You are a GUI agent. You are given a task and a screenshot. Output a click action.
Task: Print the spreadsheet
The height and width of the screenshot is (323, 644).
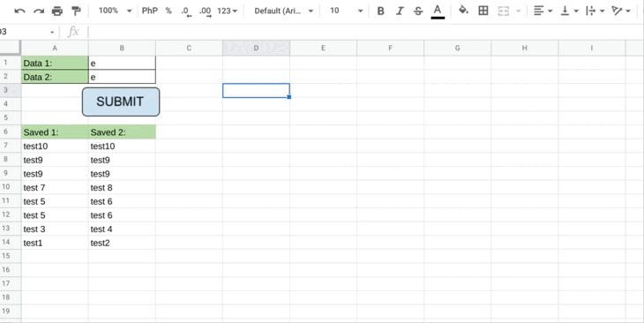pyautogui.click(x=57, y=11)
